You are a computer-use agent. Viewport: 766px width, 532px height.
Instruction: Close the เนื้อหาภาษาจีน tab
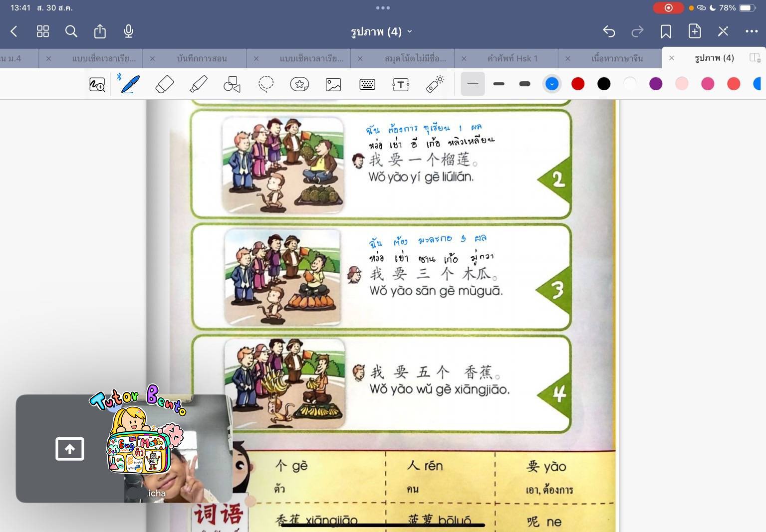(x=567, y=58)
